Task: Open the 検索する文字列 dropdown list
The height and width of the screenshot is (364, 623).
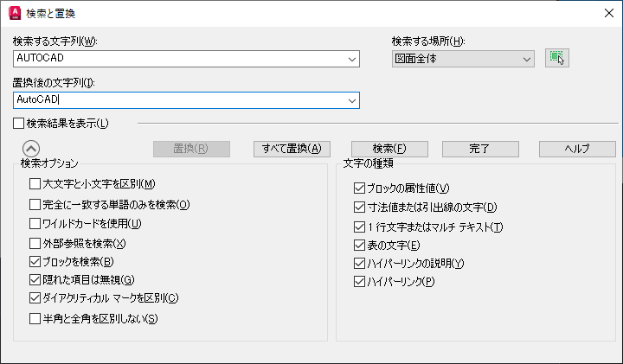Action: pyautogui.click(x=351, y=59)
